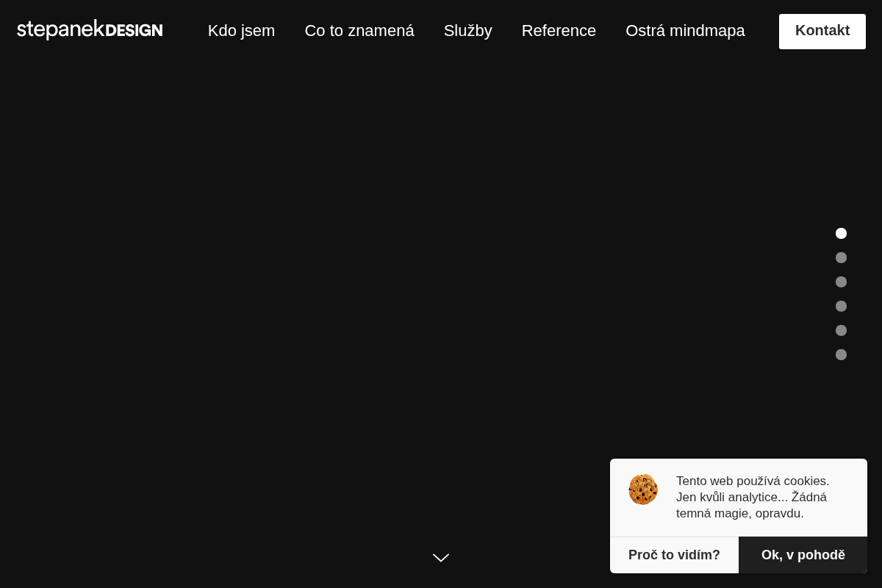The height and width of the screenshot is (588, 882).
Task: Open Ostrá mindmapa link
Action: (x=685, y=31)
